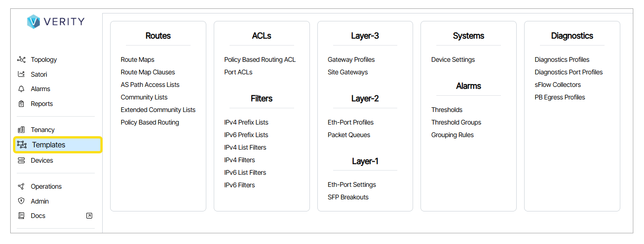Open Policy Based Routing ACL
This screenshot has height=244, width=644.
260,59
